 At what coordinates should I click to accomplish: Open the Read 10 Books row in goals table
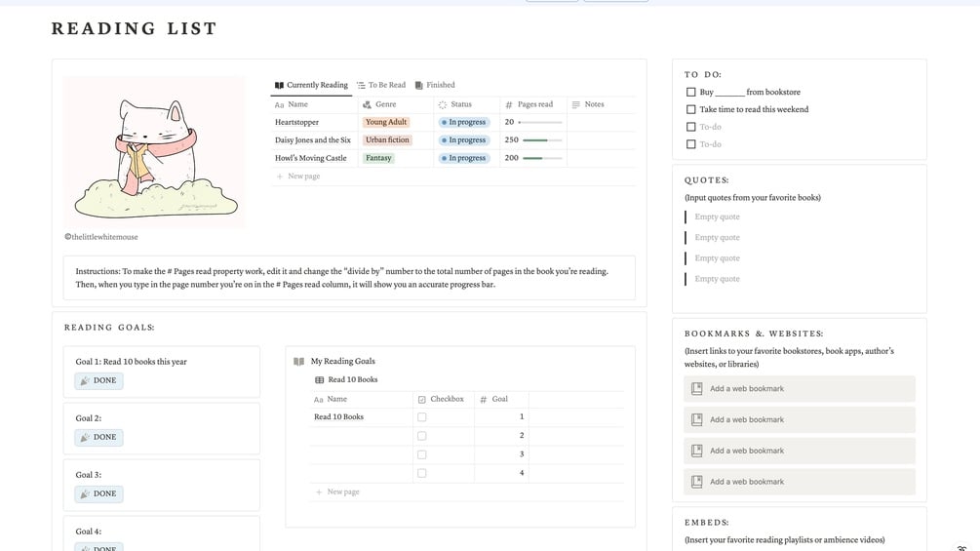338,416
